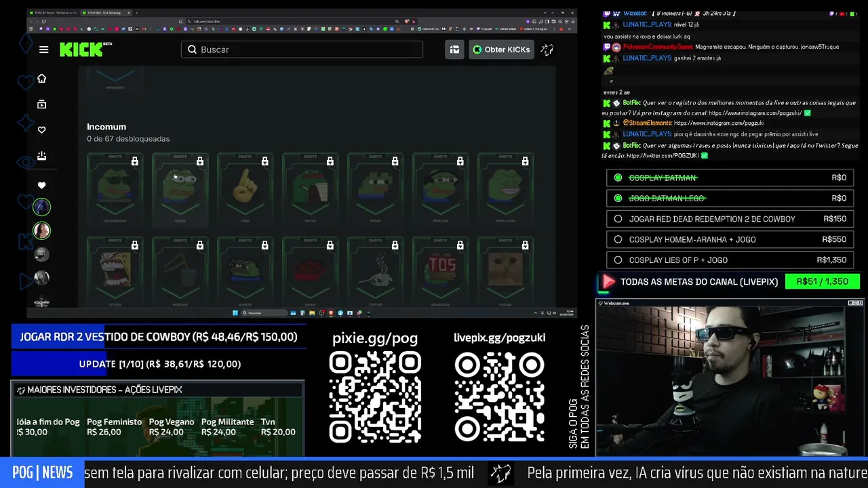Screen dimensions: 868x488
Task: Click the lock icon on the pointing finger card
Action: pyautogui.click(x=264, y=161)
